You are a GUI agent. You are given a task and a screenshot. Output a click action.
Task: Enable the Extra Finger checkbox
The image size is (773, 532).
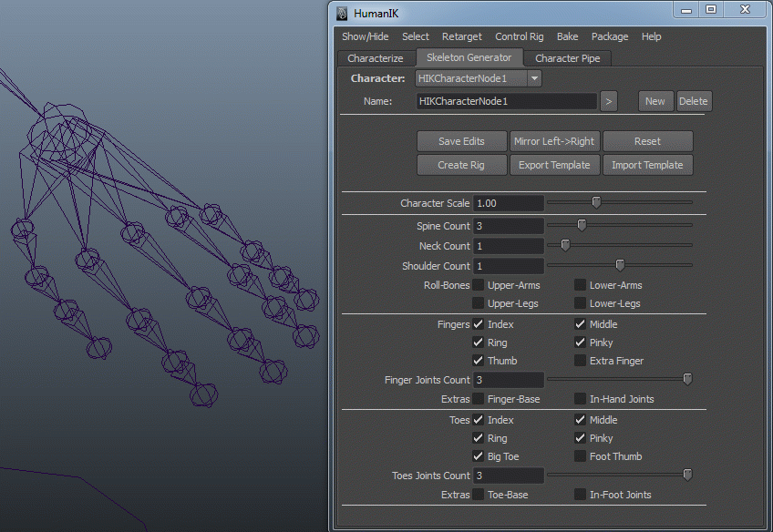click(x=580, y=361)
